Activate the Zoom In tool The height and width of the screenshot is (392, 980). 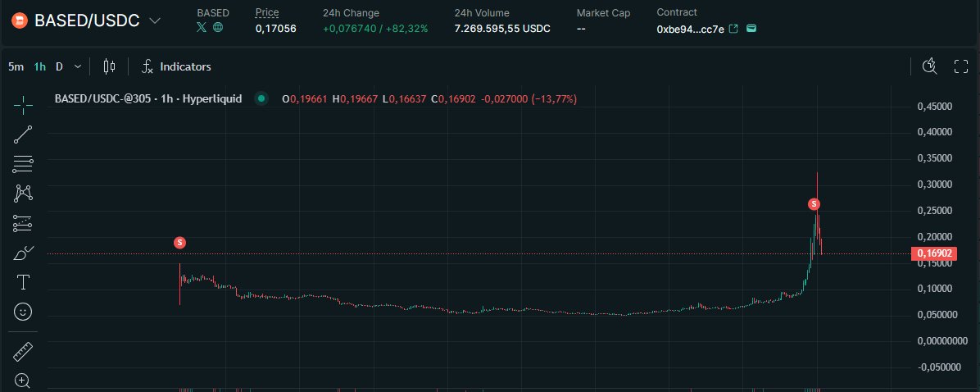23,381
